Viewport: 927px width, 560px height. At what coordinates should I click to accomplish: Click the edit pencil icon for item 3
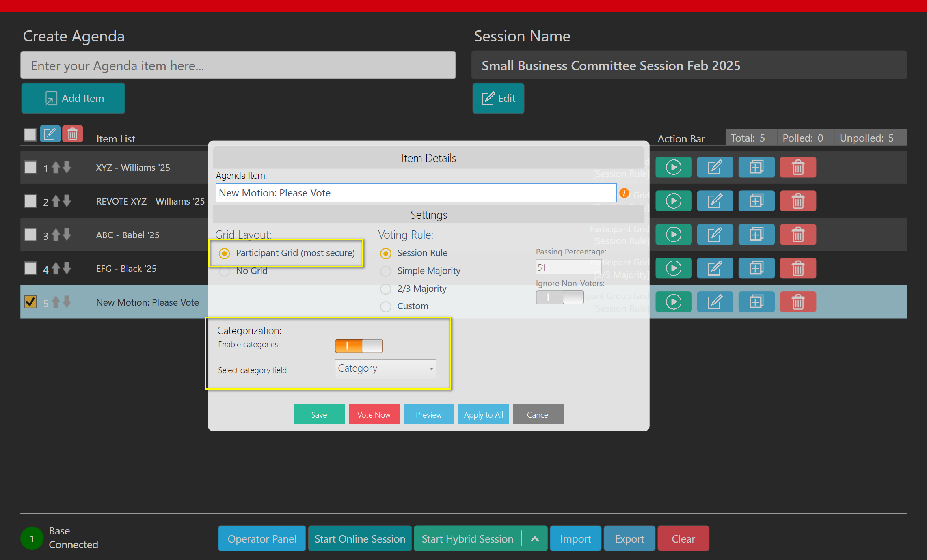coord(715,235)
